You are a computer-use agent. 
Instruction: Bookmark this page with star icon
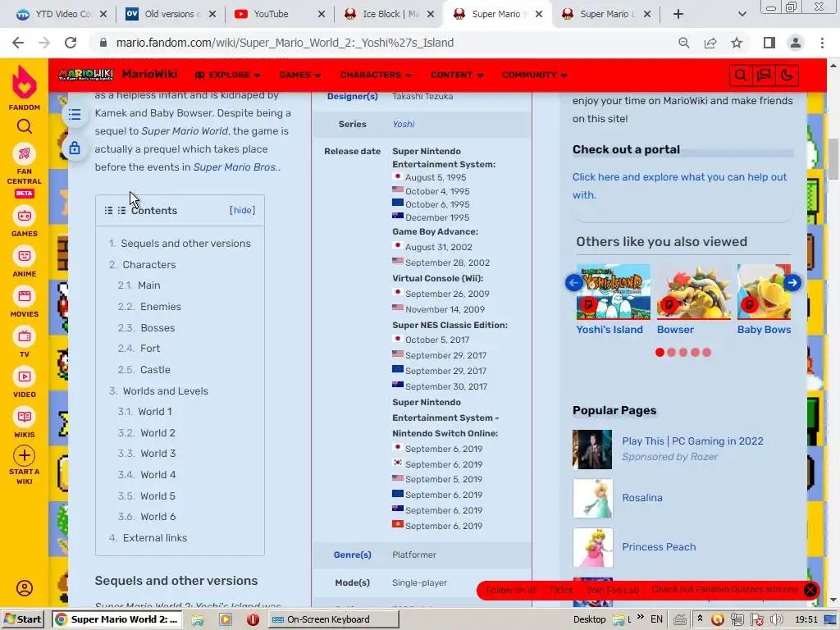737,43
